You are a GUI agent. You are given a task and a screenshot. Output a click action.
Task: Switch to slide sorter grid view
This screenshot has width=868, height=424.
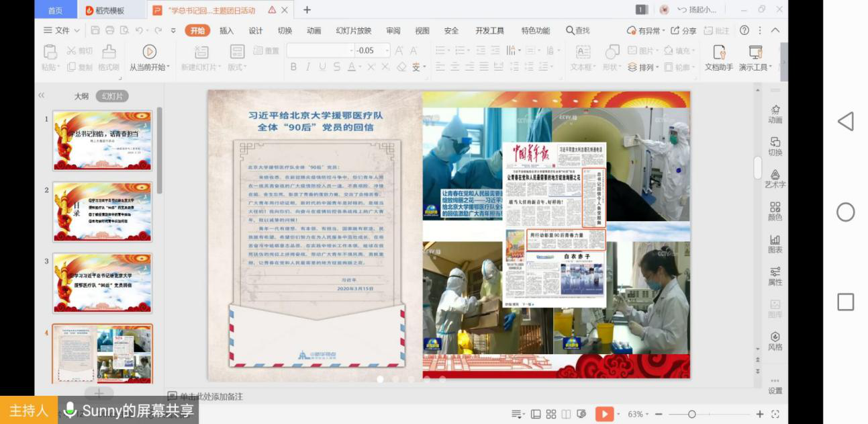[551, 414]
